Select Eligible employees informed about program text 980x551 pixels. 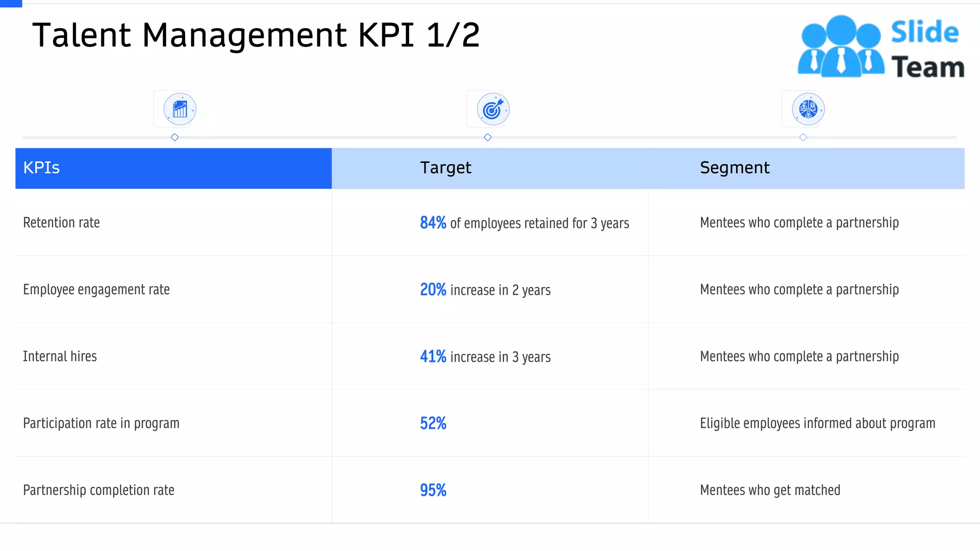click(x=817, y=424)
